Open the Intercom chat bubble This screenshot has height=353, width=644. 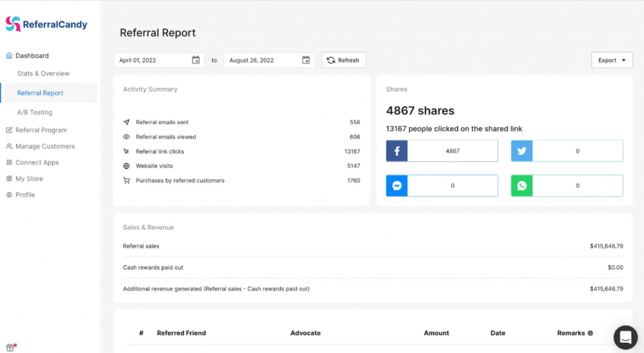click(625, 337)
